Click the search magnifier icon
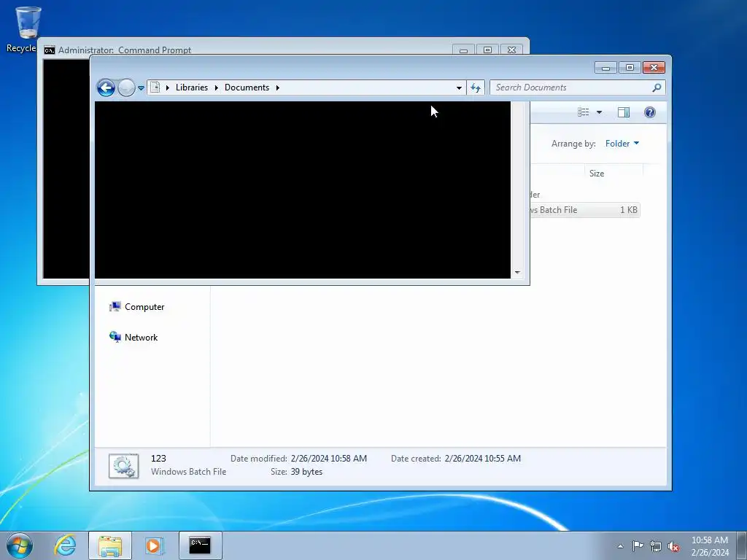 (657, 87)
